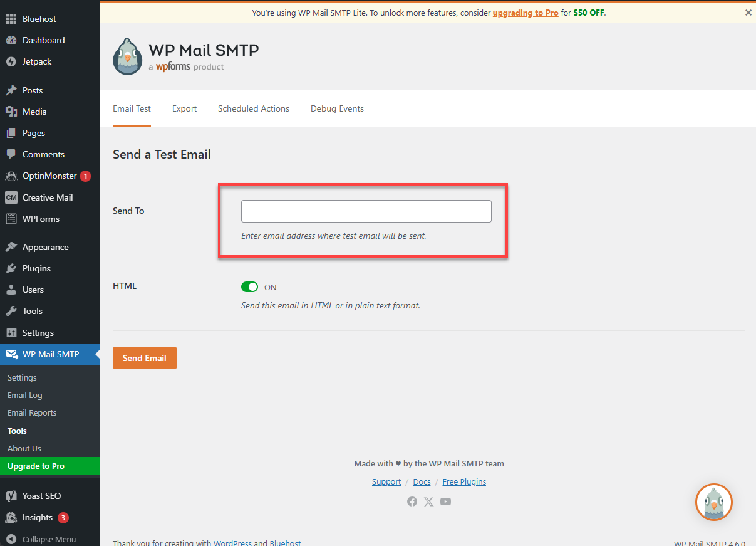756x546 pixels.
Task: Toggle off HTML email format
Action: (249, 286)
